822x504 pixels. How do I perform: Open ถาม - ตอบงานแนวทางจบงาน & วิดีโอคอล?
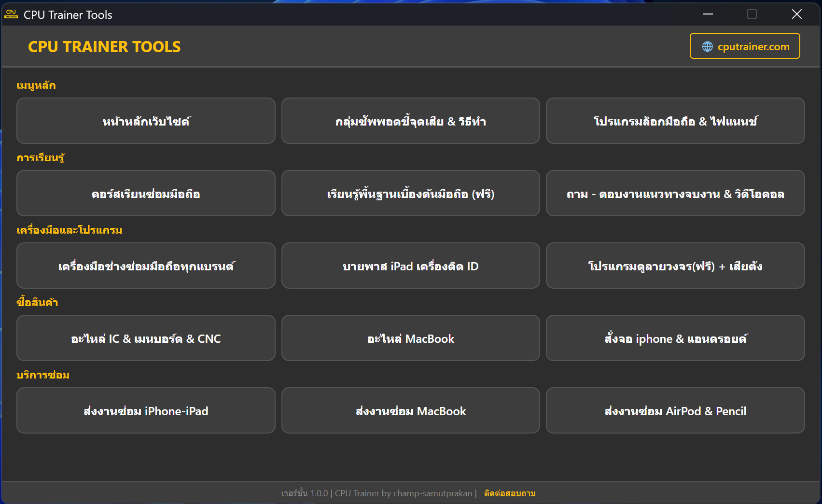click(x=675, y=193)
